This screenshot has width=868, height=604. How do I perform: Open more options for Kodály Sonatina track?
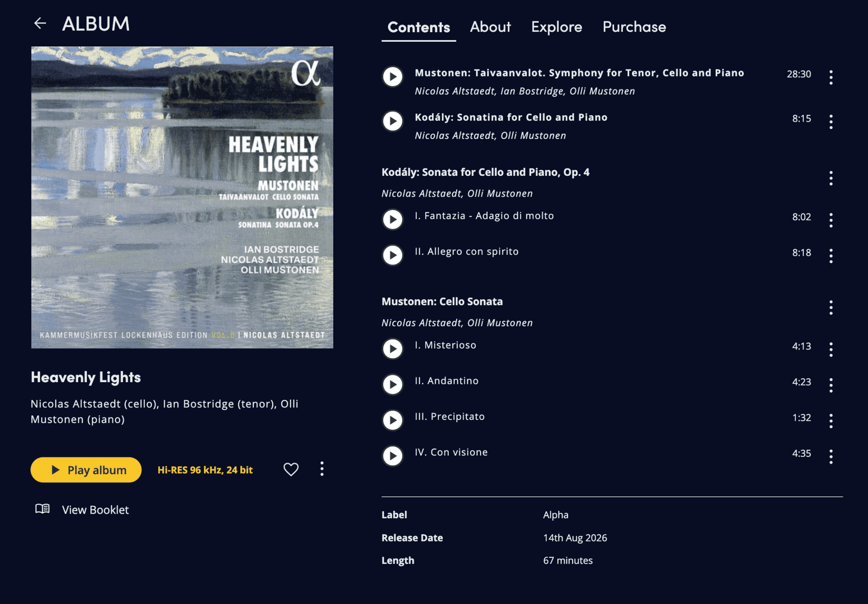pyautogui.click(x=831, y=122)
